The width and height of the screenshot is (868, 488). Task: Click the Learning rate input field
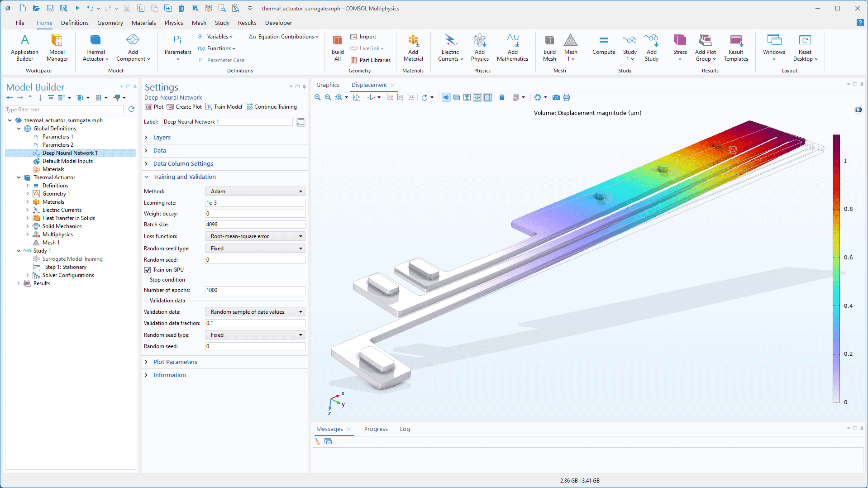point(255,203)
